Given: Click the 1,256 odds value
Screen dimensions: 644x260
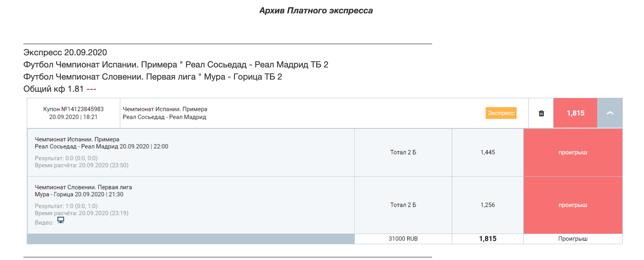Looking at the screenshot, I should (488, 205).
